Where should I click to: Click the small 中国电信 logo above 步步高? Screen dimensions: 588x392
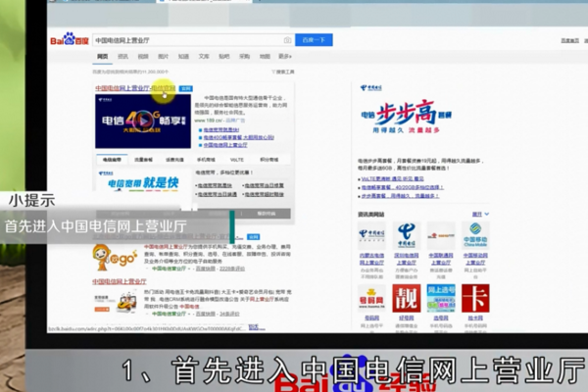pos(370,88)
